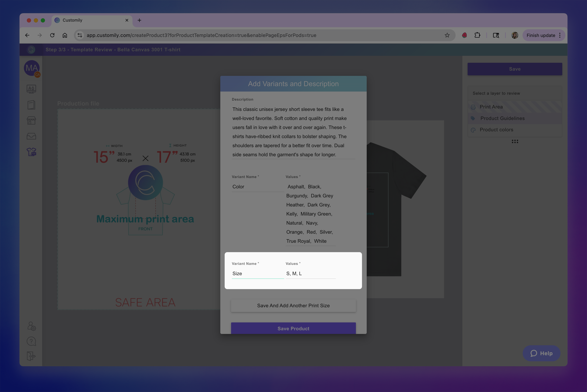Click Save And Add Another Print Size
Screen dimensions: 587x392
293,306
